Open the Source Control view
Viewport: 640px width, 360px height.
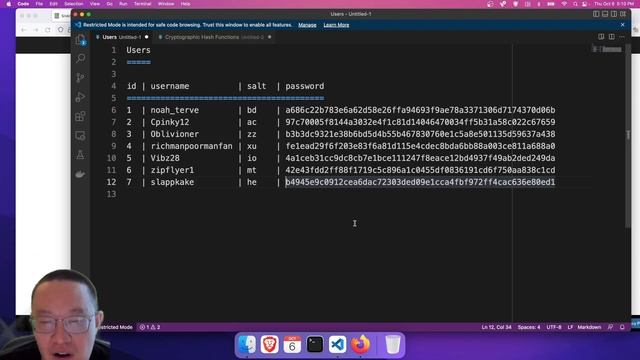point(80,78)
